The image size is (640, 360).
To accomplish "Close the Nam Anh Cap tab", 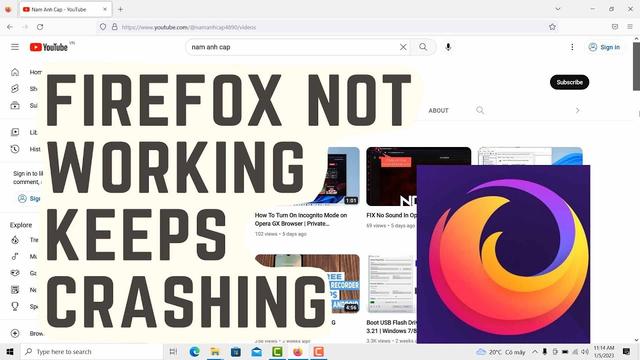I will 105,9.
